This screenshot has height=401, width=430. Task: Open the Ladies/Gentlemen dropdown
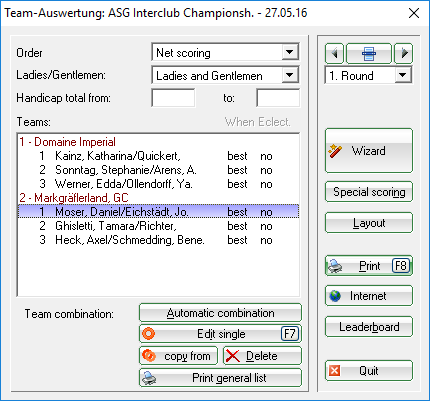pyautogui.click(x=289, y=75)
